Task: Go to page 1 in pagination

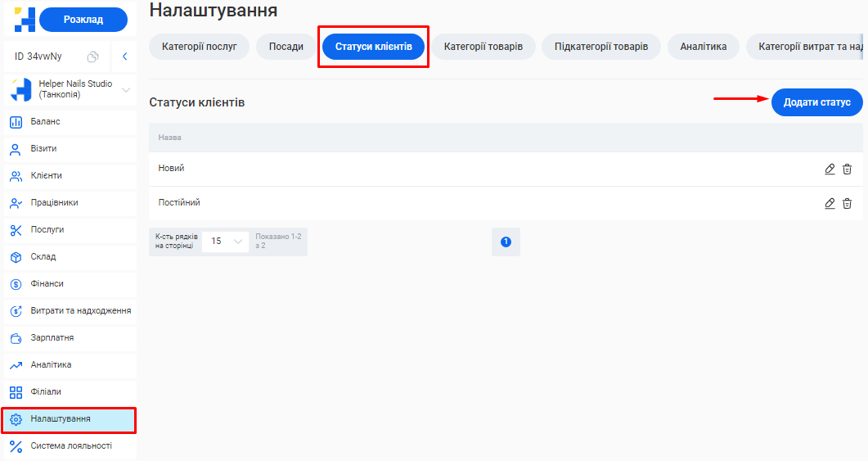Action: point(506,242)
